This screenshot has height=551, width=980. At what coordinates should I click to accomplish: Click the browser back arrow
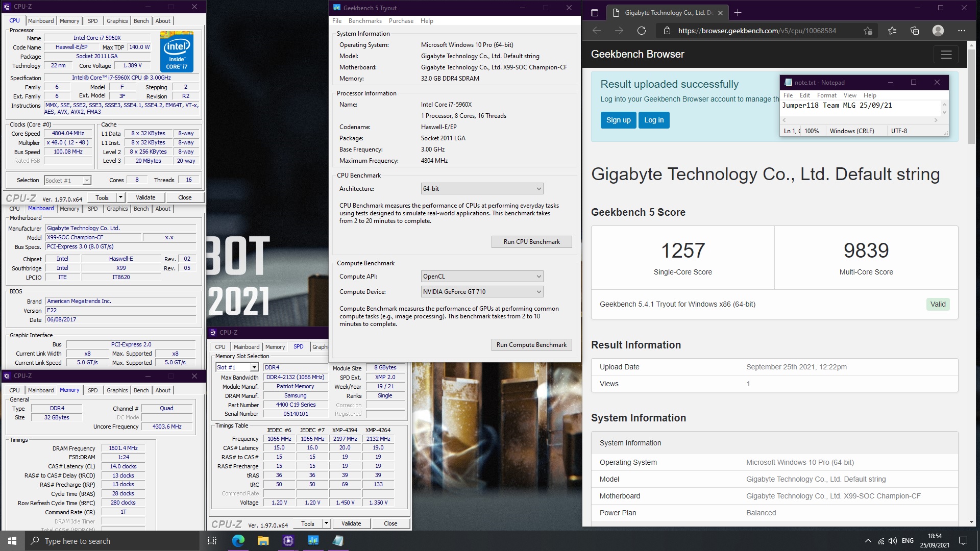coord(596,31)
